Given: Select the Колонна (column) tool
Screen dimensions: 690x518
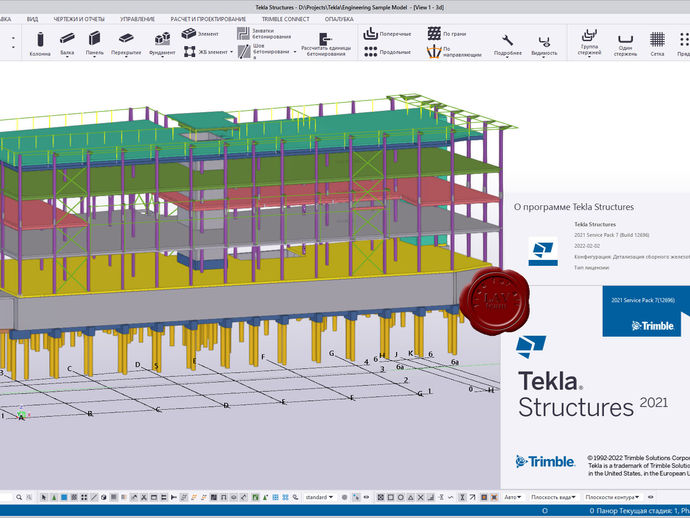Looking at the screenshot, I should click(x=40, y=44).
